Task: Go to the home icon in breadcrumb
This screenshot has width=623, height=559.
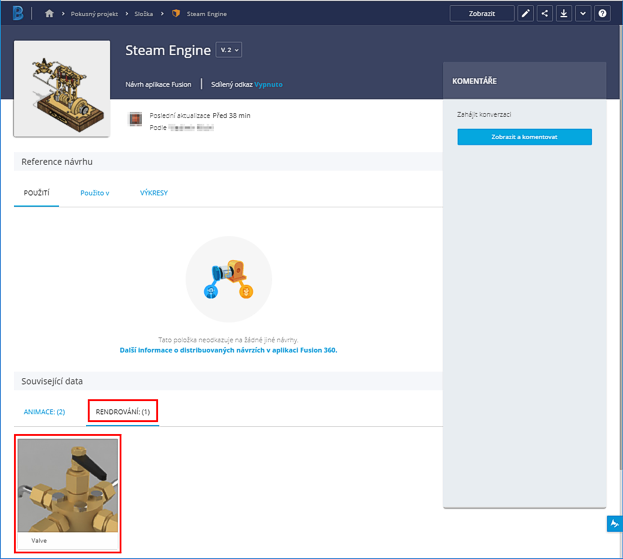Action: (x=49, y=14)
